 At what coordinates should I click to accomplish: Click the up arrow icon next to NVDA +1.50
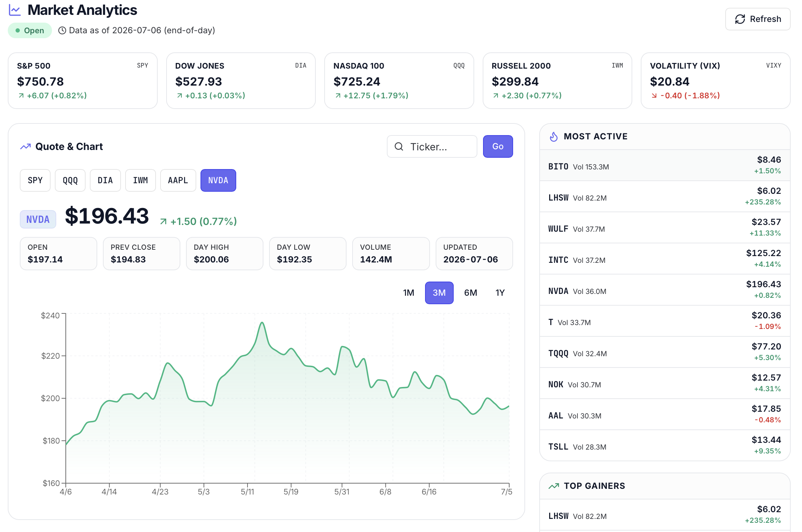[x=163, y=221]
